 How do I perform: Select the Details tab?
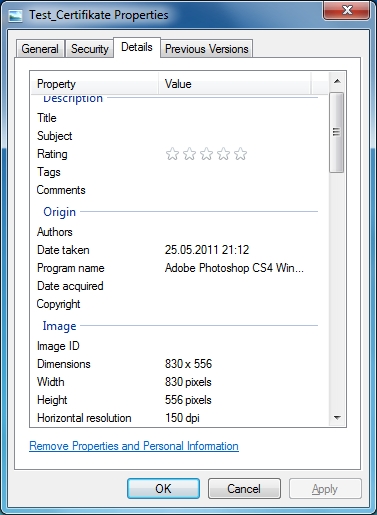[137, 47]
